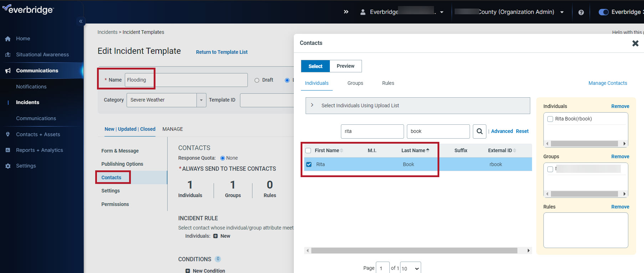
Task: Close the Contacts dialog
Action: pos(635,43)
